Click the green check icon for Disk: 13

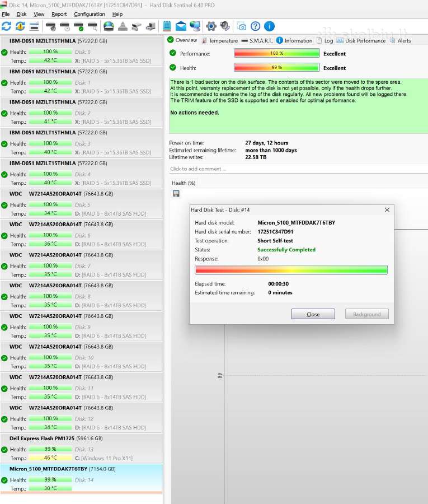point(4,450)
